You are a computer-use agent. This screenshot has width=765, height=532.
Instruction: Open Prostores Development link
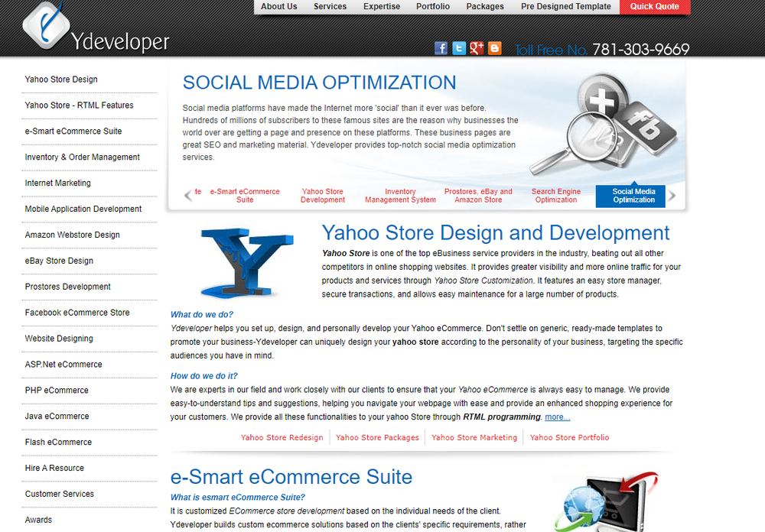pyautogui.click(x=67, y=286)
